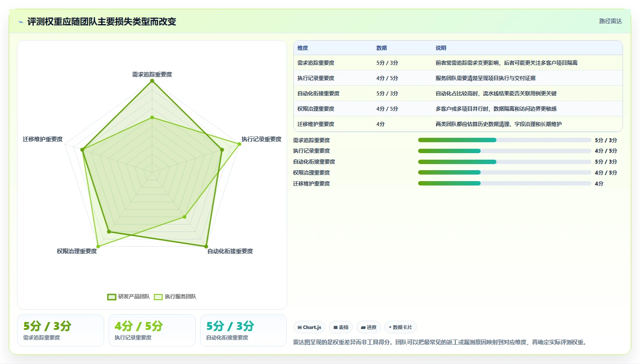Click the 迁移维护重要度 radar axis label
The image size is (640, 364).
pyautogui.click(x=43, y=139)
